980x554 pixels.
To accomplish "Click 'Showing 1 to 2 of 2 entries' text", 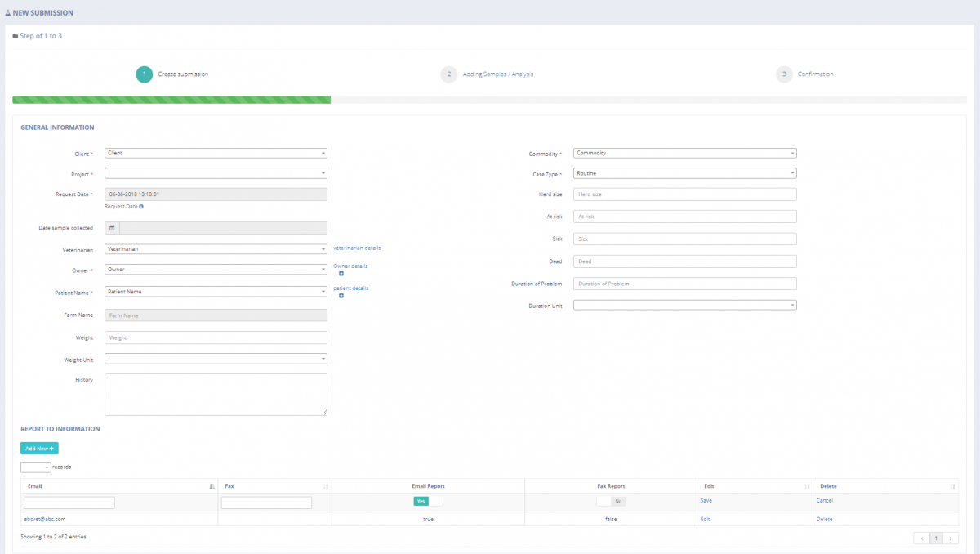I will (53, 537).
